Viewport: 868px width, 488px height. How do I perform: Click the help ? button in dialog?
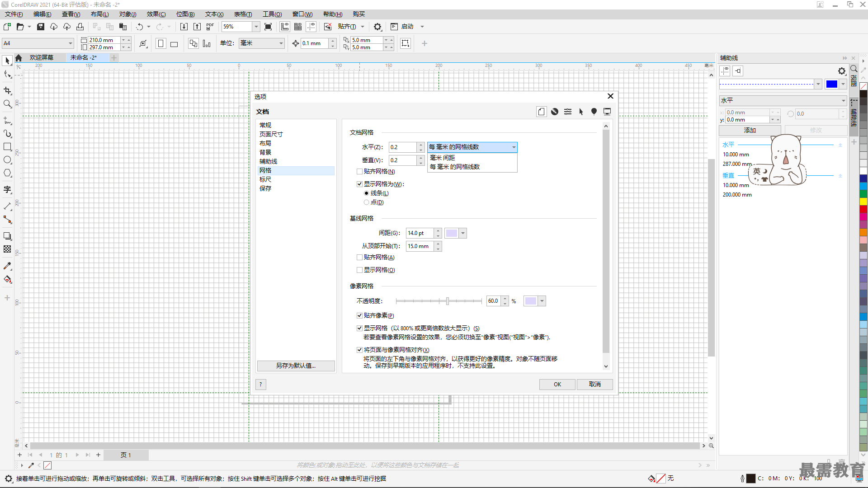261,385
